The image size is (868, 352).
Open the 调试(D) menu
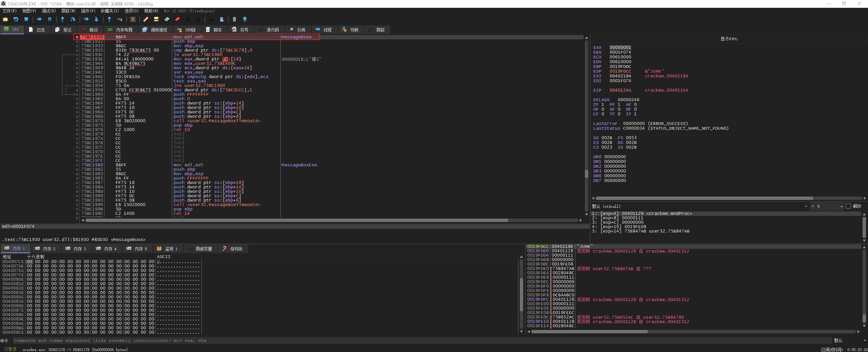48,11
